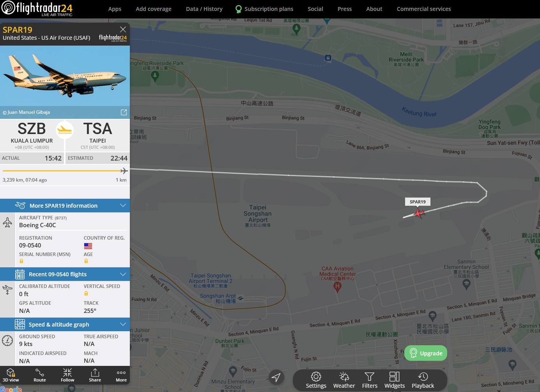Image resolution: width=540 pixels, height=392 pixels.
Task: Click the green Upgrade button
Action: [426, 353]
